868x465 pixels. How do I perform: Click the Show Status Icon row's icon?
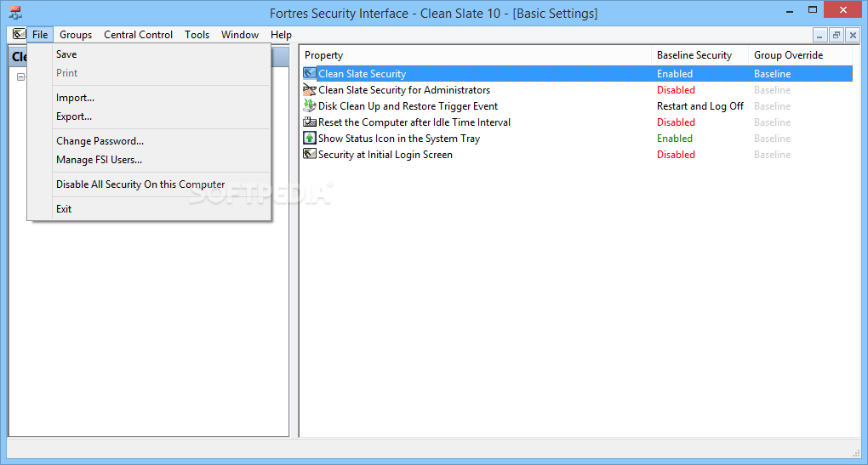[x=310, y=138]
